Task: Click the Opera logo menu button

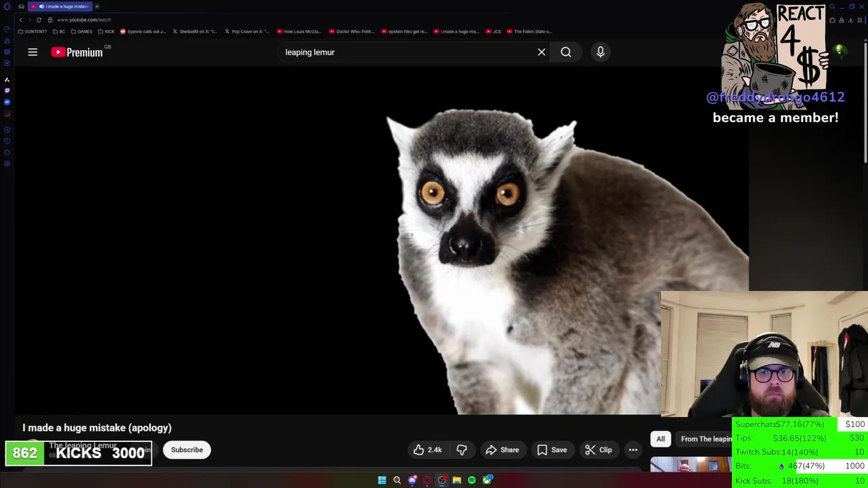Action: point(7,6)
